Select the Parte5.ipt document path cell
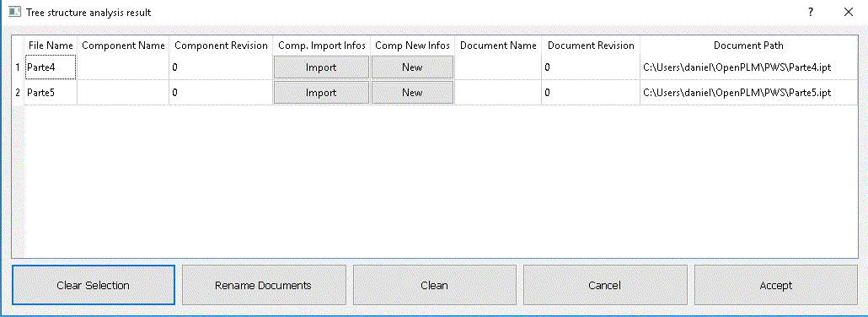Screen dimensions: 868x317 (x=749, y=93)
